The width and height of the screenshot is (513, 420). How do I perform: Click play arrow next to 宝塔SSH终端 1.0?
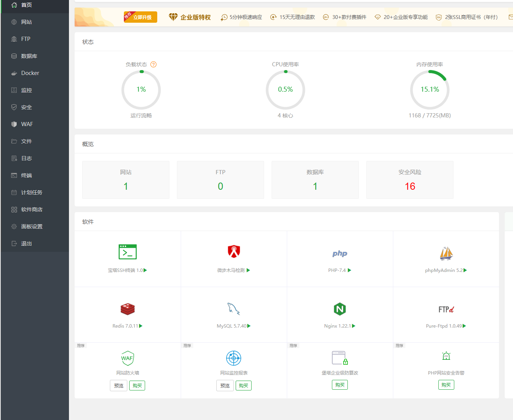(145, 270)
